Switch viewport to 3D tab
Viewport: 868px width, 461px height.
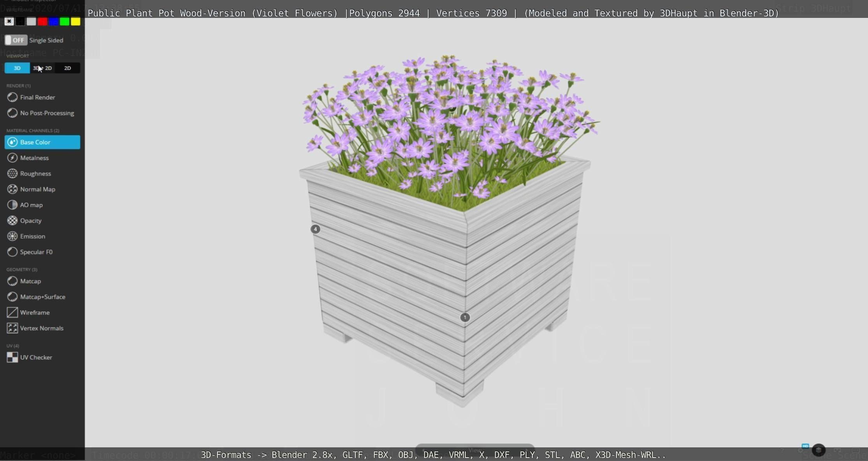click(x=17, y=68)
